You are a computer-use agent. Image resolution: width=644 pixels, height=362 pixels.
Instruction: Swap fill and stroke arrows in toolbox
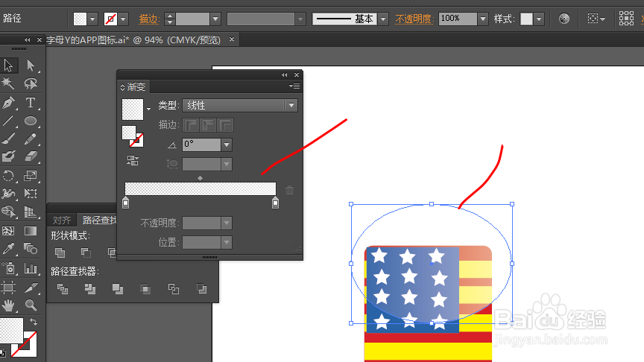pyautogui.click(x=34, y=321)
